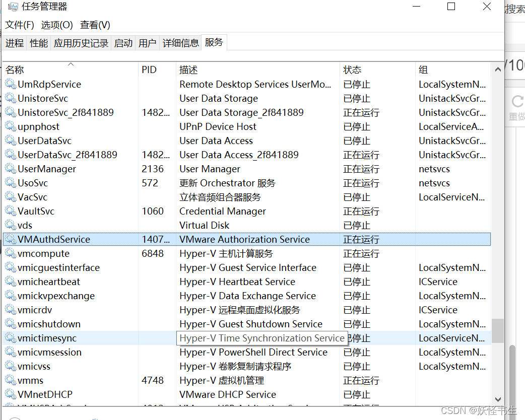Maximize the Task Manager window
This screenshot has height=420, width=525.
[x=451, y=7]
